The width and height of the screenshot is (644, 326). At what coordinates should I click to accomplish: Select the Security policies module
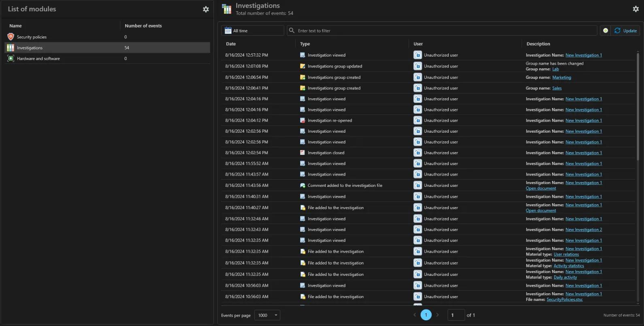point(107,37)
